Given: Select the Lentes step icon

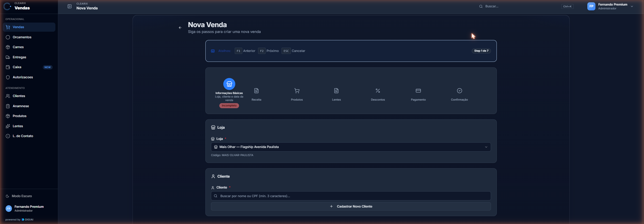Looking at the screenshot, I should pyautogui.click(x=336, y=91).
